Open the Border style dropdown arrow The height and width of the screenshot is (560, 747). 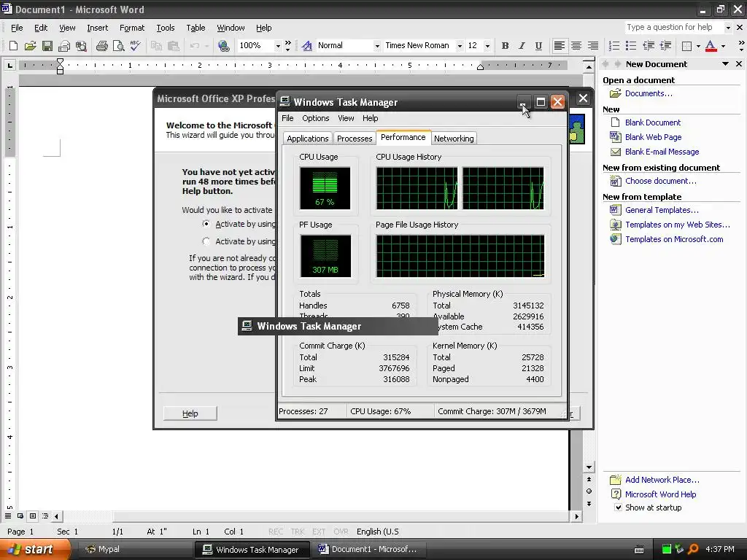698,46
